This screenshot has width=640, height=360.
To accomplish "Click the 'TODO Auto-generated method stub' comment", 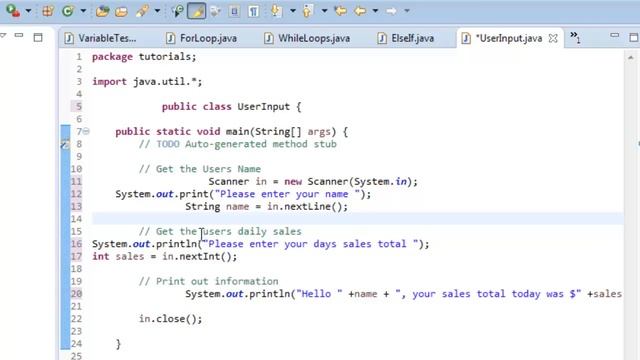I will pos(238,144).
